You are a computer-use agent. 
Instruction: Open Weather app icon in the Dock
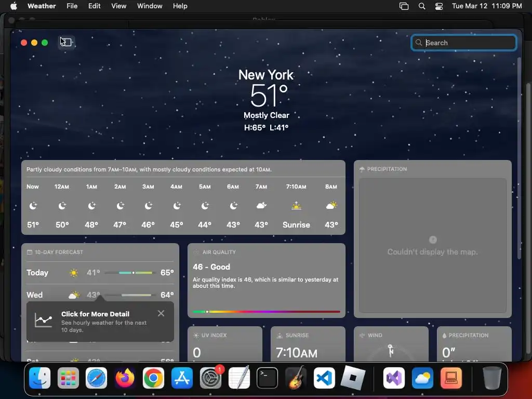click(422, 378)
